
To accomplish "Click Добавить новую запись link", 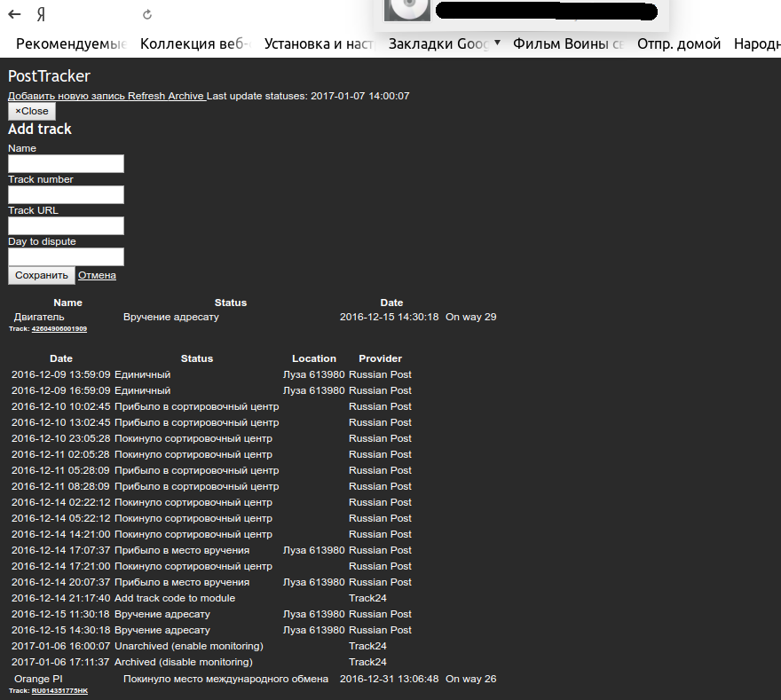I will point(67,96).
